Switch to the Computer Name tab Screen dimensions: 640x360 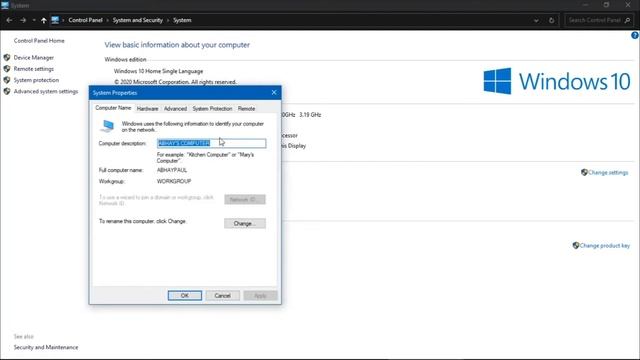113,108
